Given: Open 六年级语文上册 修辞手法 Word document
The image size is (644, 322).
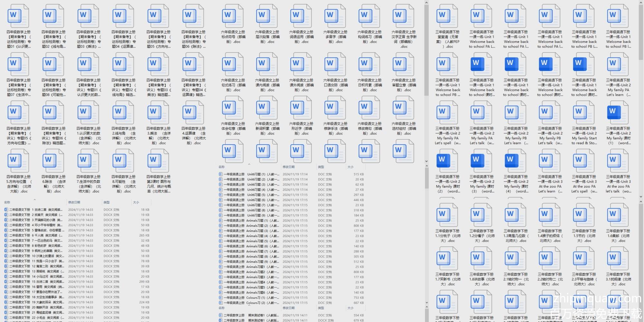Looking at the screenshot, I should pyautogui.click(x=336, y=108).
